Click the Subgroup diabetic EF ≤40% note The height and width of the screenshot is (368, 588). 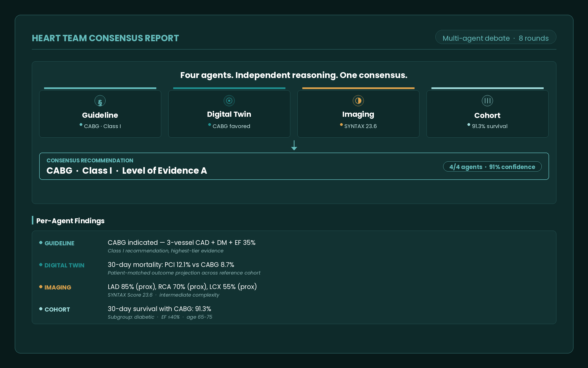[160, 317]
